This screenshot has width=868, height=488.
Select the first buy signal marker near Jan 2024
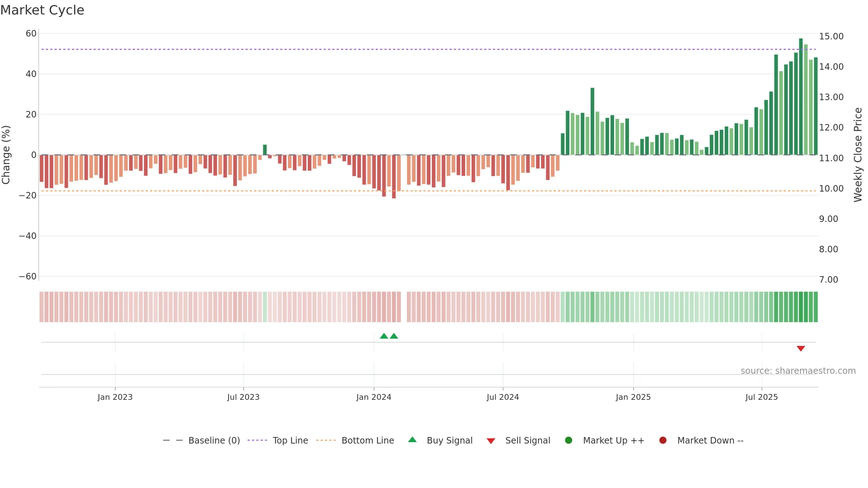coord(384,336)
